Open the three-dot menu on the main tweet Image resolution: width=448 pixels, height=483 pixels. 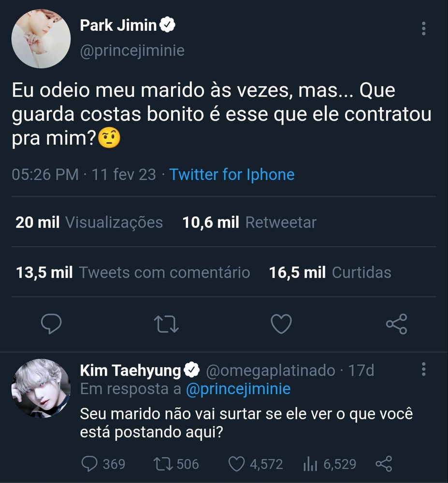coord(424,28)
